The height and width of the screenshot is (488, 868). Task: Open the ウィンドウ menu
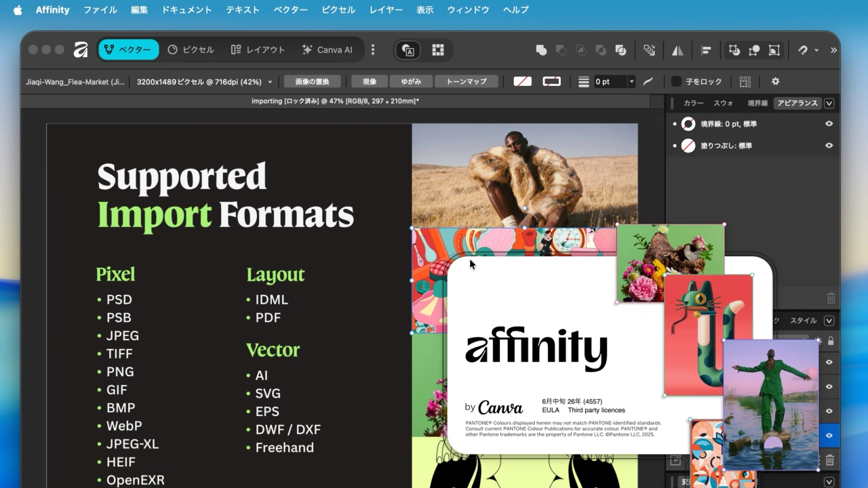click(x=468, y=9)
